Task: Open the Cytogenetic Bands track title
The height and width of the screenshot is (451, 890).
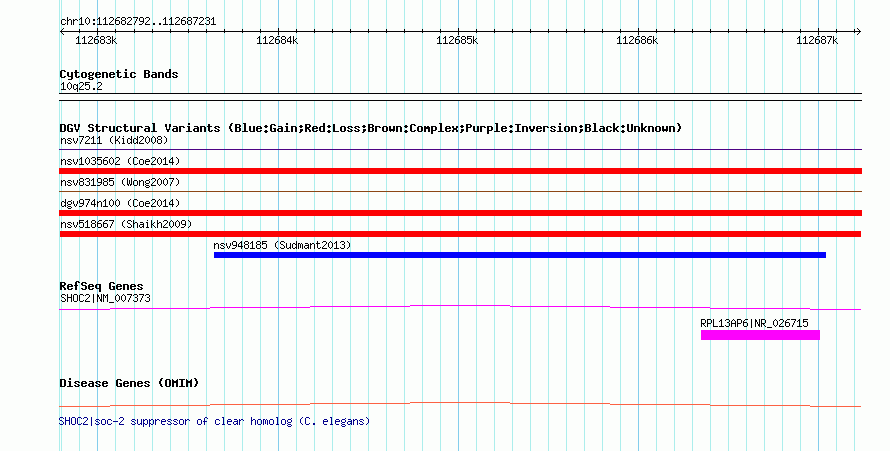Action: 119,74
